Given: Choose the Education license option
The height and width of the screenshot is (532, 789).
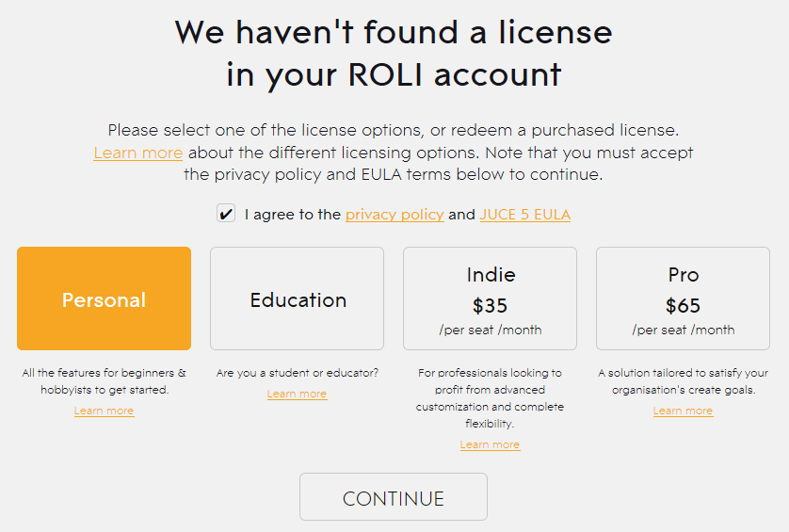Looking at the screenshot, I should point(298,298).
